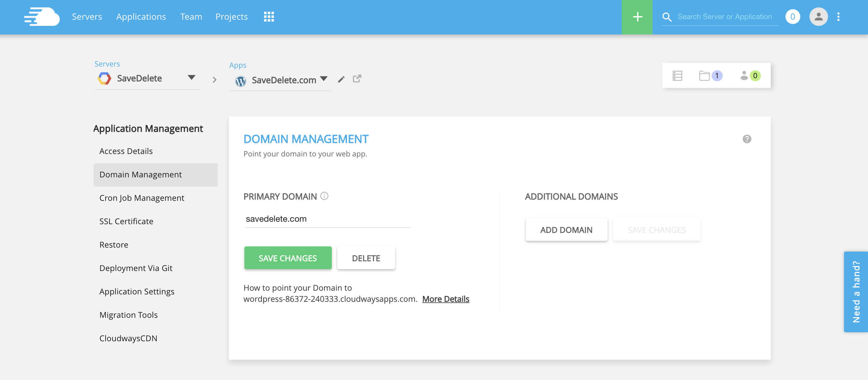Click the Servers breadcrumb link
The width and height of the screenshot is (868, 380).
[x=107, y=64]
